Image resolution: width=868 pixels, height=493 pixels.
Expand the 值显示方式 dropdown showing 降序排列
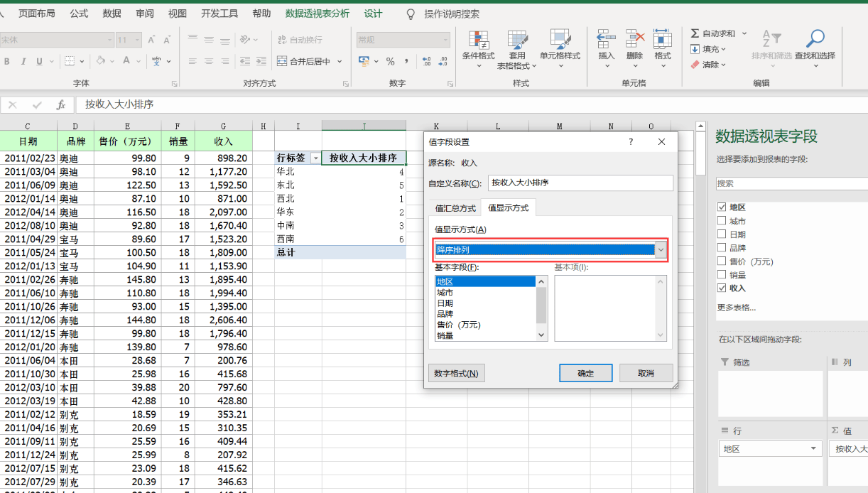[661, 250]
